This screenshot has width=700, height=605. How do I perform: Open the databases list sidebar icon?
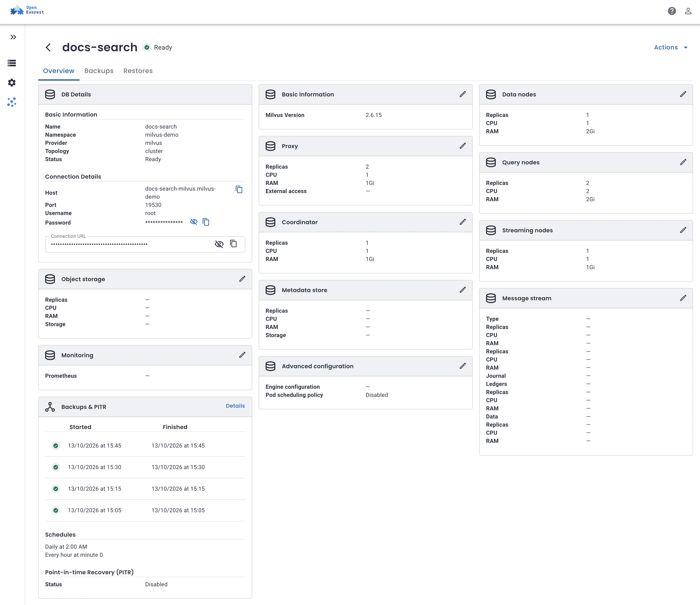tap(12, 63)
